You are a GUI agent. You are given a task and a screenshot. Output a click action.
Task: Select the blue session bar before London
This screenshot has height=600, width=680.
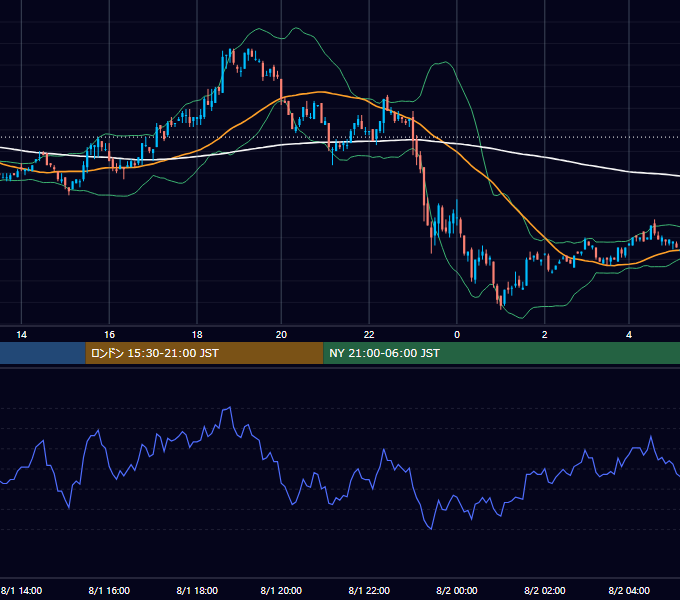(42, 353)
